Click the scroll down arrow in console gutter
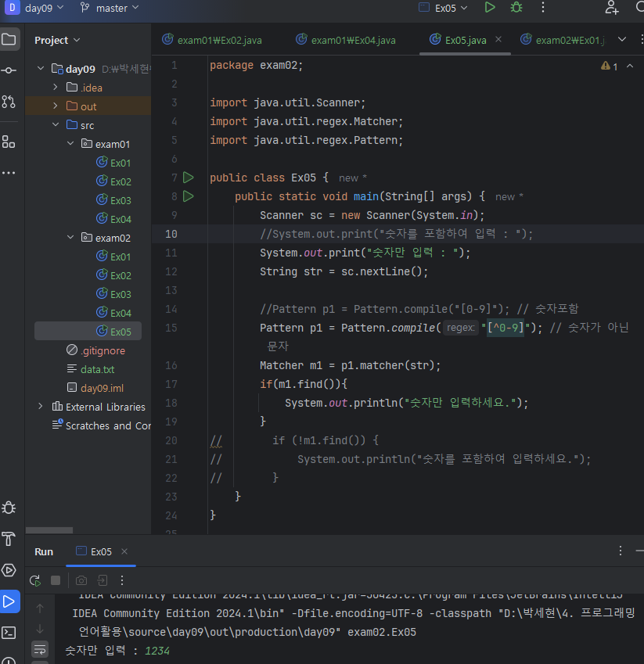The width and height of the screenshot is (644, 664). (40, 629)
